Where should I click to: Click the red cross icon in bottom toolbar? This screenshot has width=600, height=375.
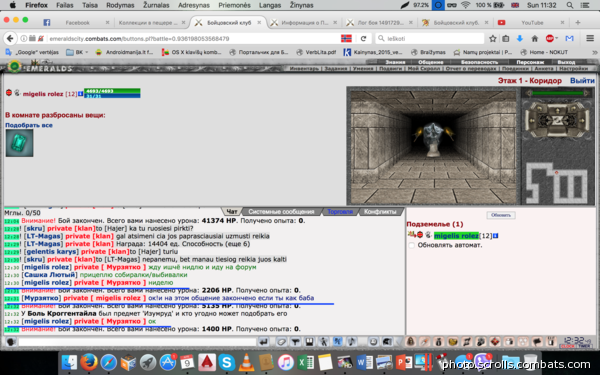pos(495,342)
